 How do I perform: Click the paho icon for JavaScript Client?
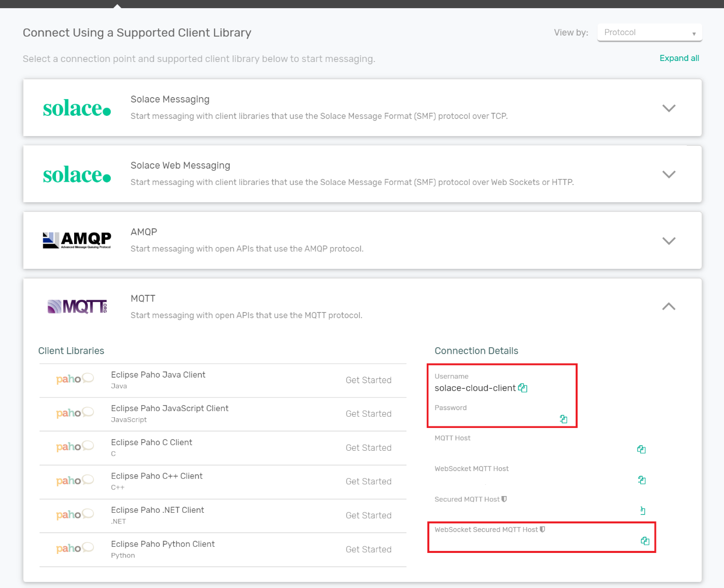click(x=75, y=413)
